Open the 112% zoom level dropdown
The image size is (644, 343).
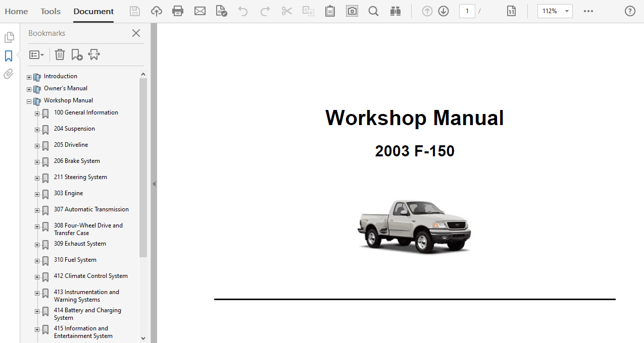(x=567, y=11)
